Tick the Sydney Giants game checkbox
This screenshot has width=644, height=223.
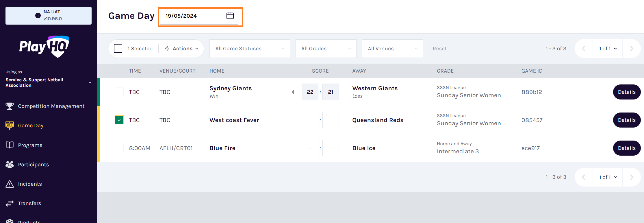click(119, 92)
